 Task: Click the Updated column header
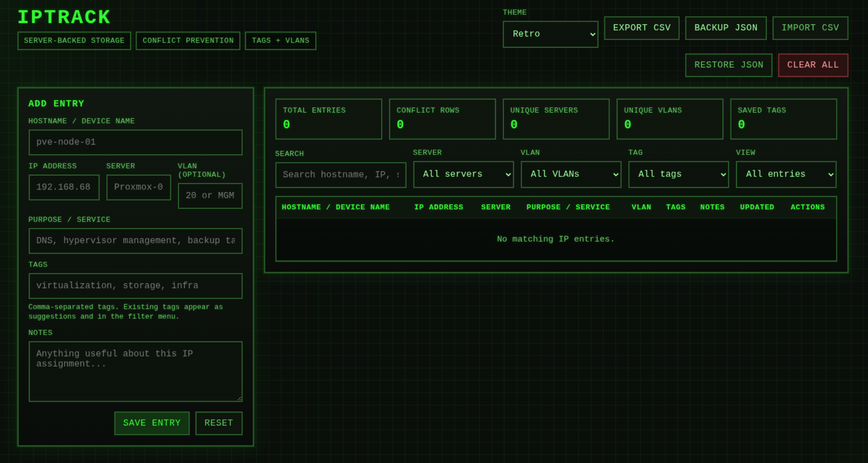[x=757, y=207]
